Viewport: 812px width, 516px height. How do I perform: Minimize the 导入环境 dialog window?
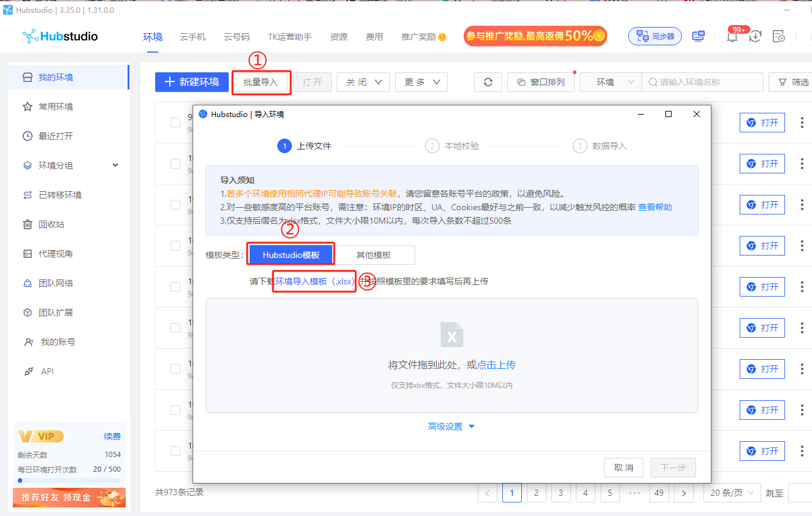[640, 114]
